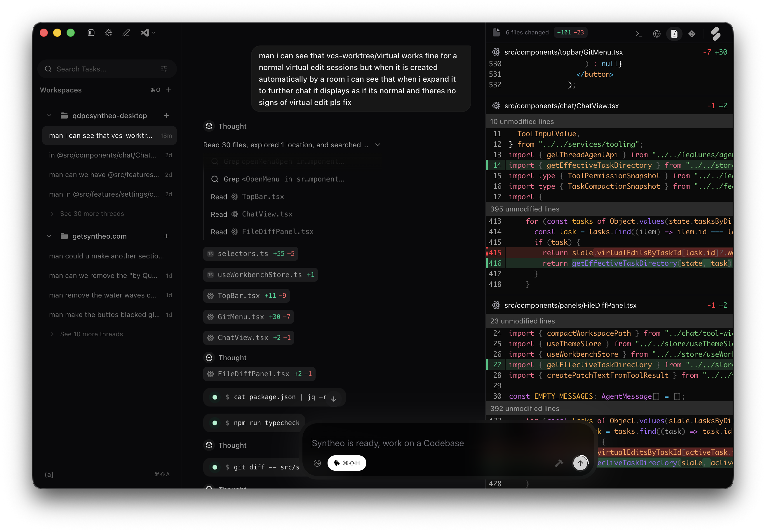This screenshot has height=532, width=766.
Task: Open FileDiffPanel.tsx +2 -1 change chip
Action: (x=259, y=374)
